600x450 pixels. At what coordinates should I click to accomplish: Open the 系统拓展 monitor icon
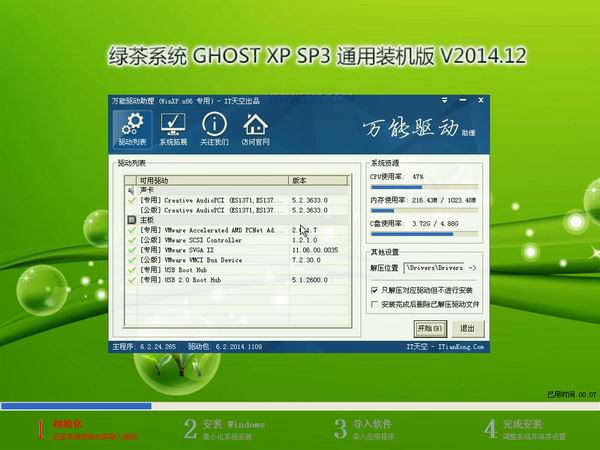tap(173, 129)
